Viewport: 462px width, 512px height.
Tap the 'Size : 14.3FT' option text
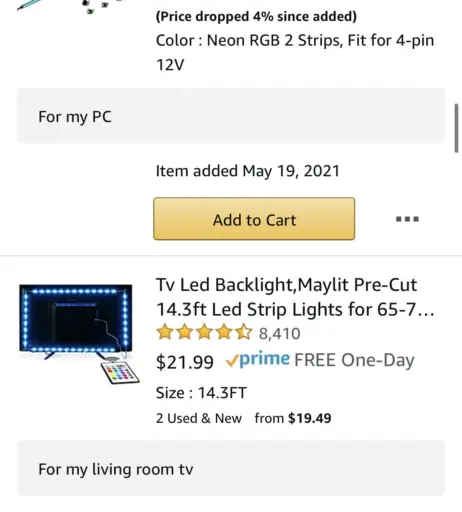tap(201, 393)
